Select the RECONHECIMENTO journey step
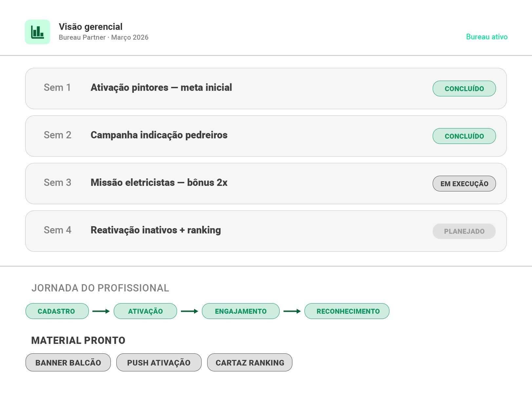 click(347, 311)
